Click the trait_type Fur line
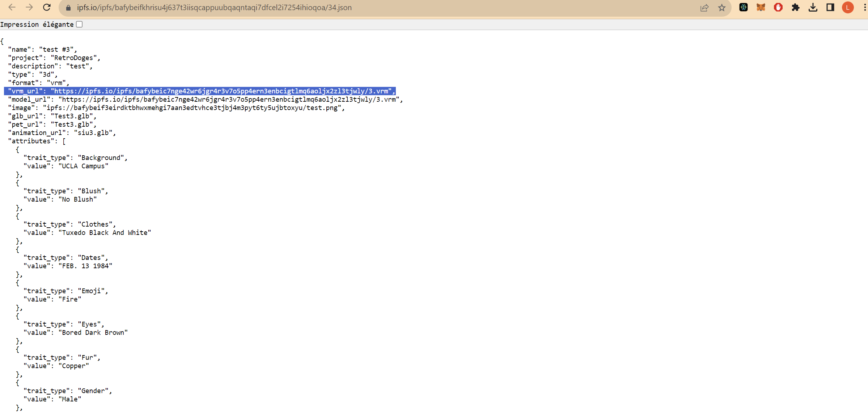Image resolution: width=868 pixels, height=413 pixels. tap(62, 358)
